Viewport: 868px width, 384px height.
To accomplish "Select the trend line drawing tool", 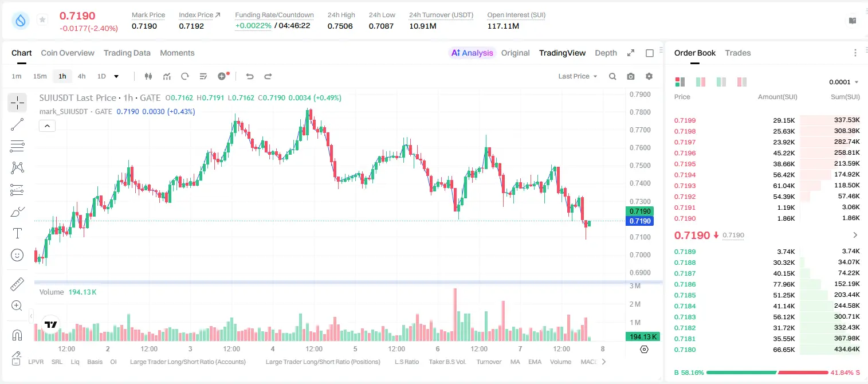I will tap(17, 124).
